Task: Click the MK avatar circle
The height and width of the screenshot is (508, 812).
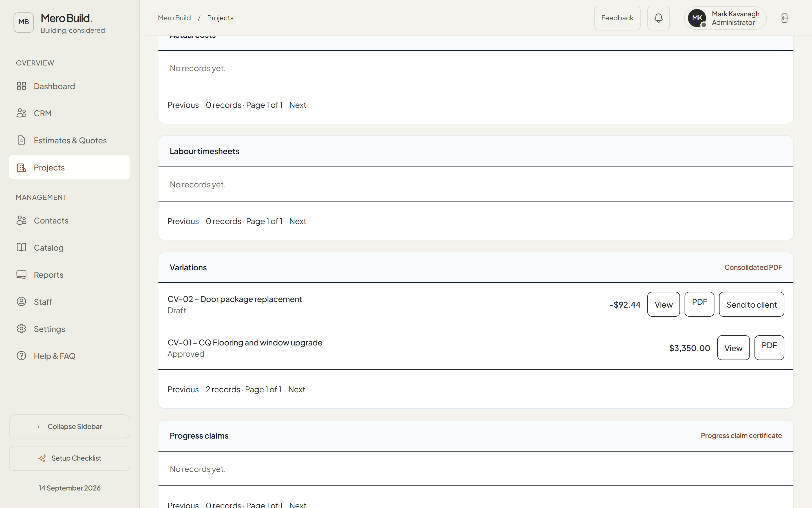Action: coord(697,18)
